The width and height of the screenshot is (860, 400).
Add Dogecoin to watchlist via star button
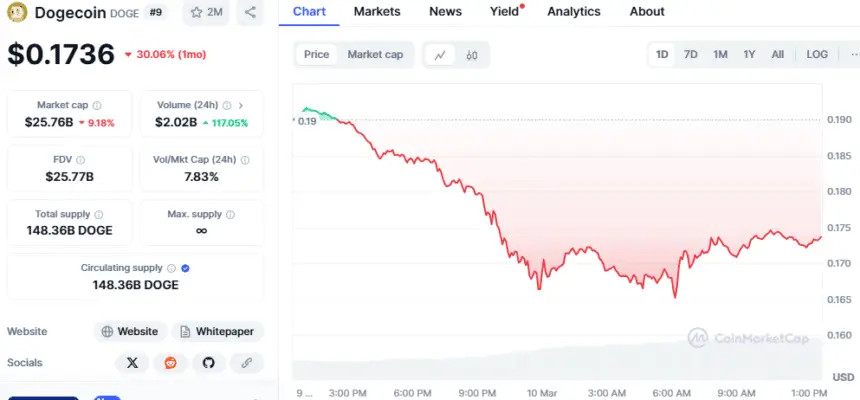[x=205, y=13]
